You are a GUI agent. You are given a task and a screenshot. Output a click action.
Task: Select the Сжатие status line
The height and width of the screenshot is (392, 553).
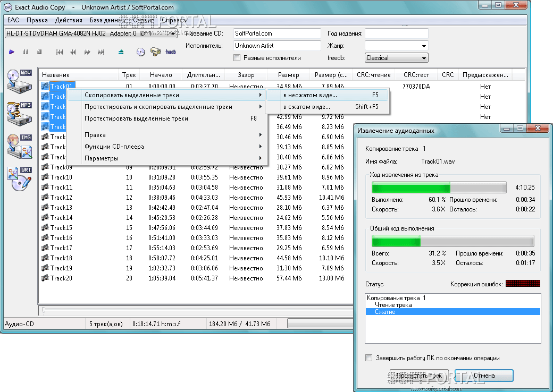pyautogui.click(x=453, y=312)
